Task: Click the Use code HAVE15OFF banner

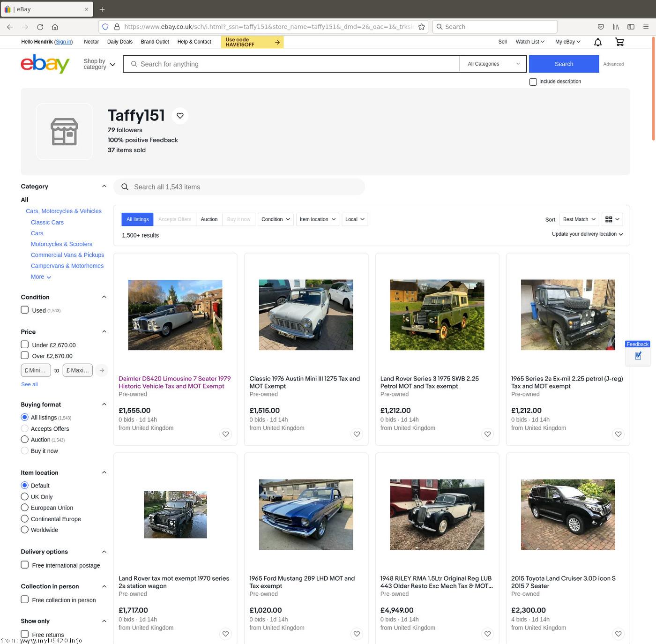Action: [252, 42]
